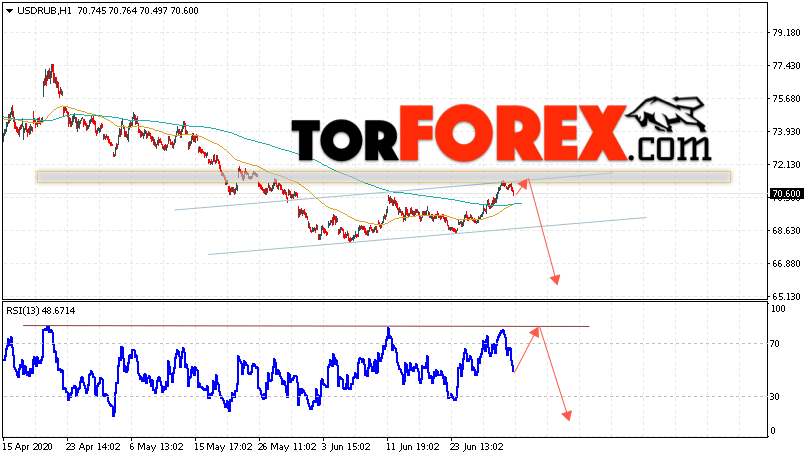The height and width of the screenshot is (458, 808).
Task: Click the 72.130 price axis label
Action: (786, 164)
